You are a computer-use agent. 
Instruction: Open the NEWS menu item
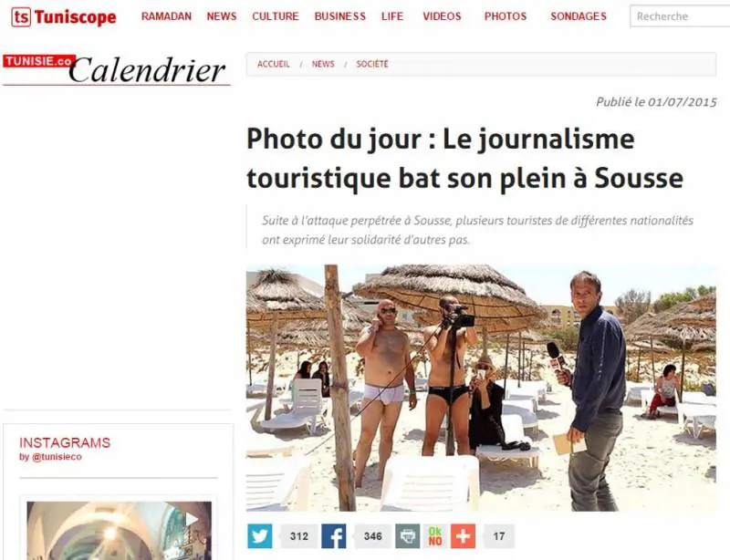coord(222,16)
